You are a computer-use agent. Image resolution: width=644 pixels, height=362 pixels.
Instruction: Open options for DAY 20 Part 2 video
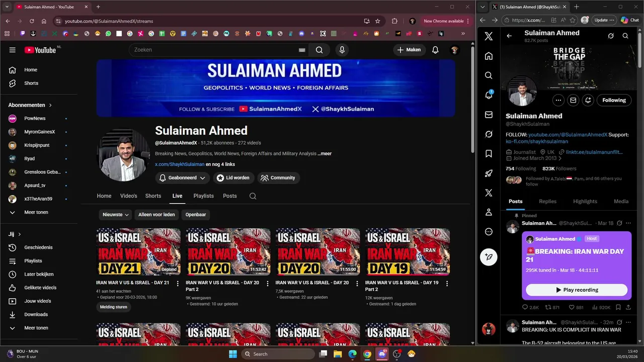[267, 284]
